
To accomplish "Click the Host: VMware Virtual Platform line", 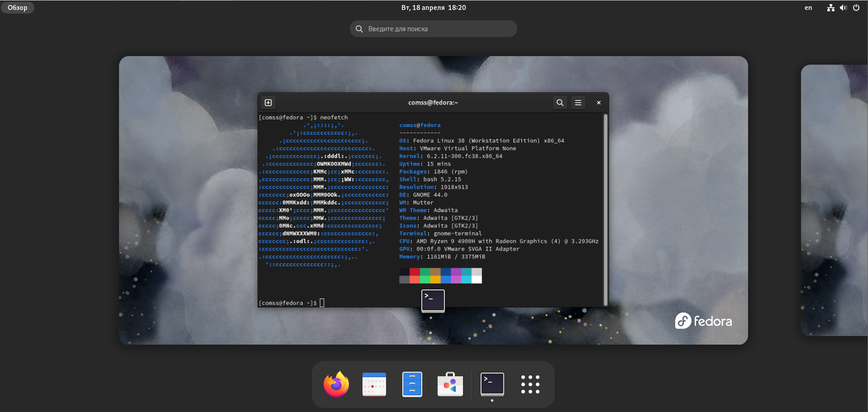I will pos(458,149).
